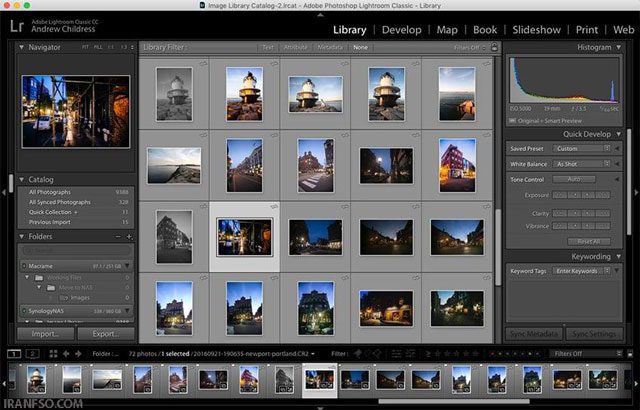640x410 pixels.
Task: Click the folder search field
Action: 76,250
